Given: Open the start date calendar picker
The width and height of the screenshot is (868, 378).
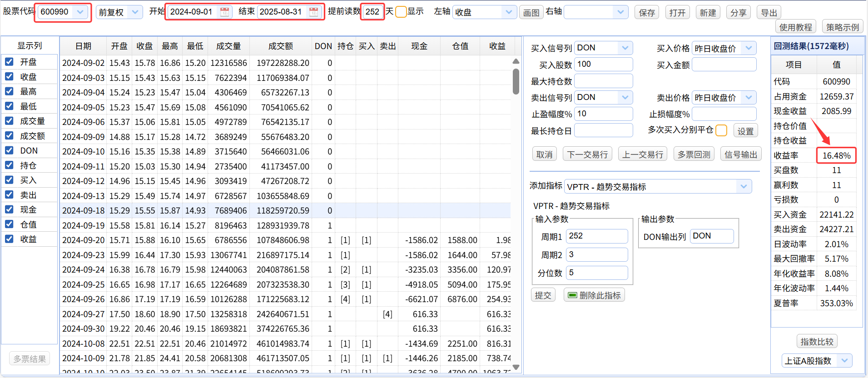Looking at the screenshot, I should [x=224, y=12].
